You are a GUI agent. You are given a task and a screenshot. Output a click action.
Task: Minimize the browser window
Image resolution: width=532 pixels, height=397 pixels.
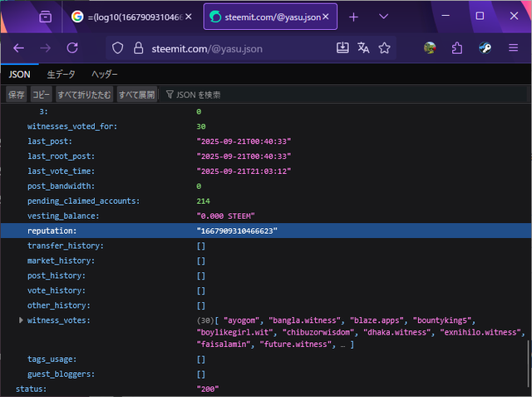pos(446,16)
